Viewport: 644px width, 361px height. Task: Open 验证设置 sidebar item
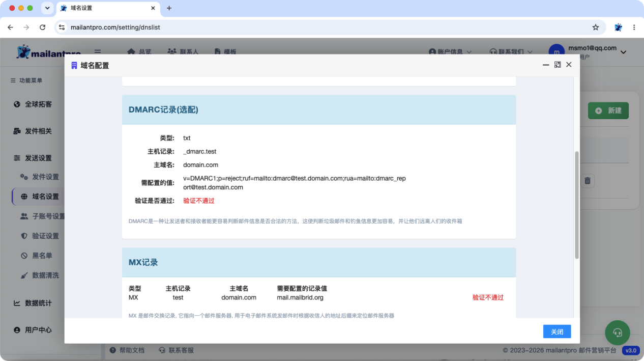(45, 236)
